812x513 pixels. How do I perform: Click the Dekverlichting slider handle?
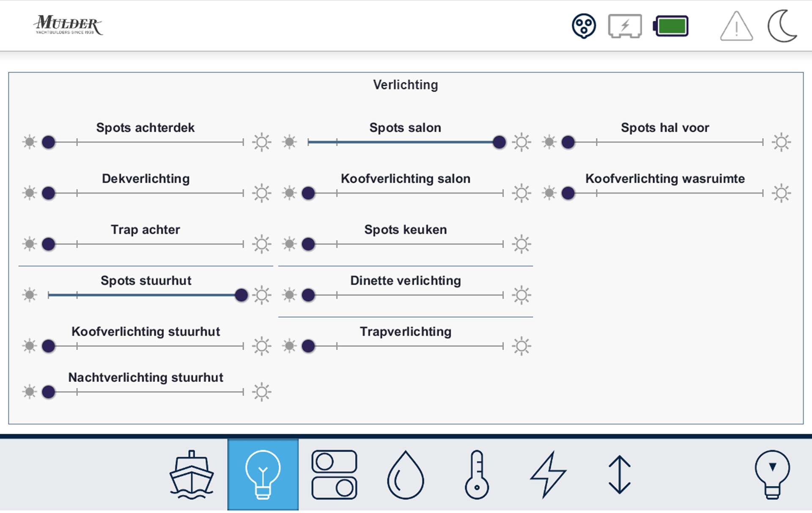pyautogui.click(x=49, y=193)
